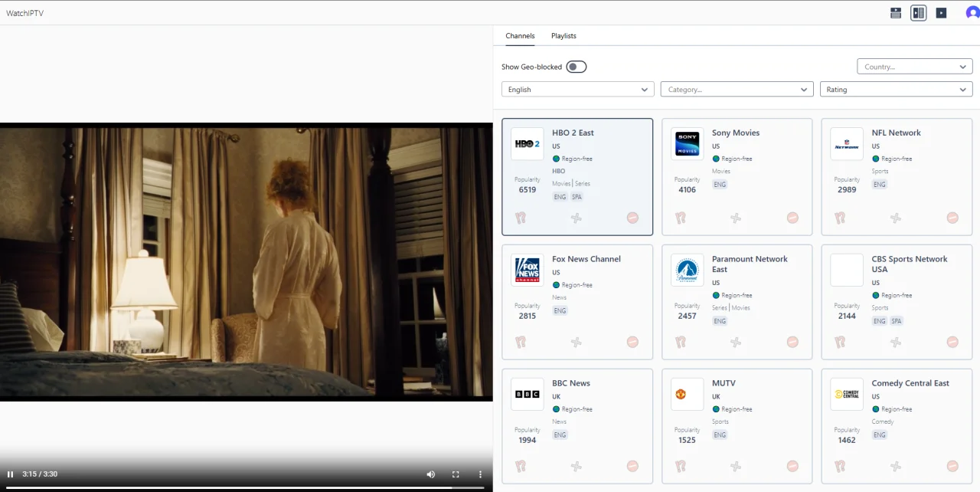
Task: Click the 3:15 / 3:30 time display
Action: [40, 474]
